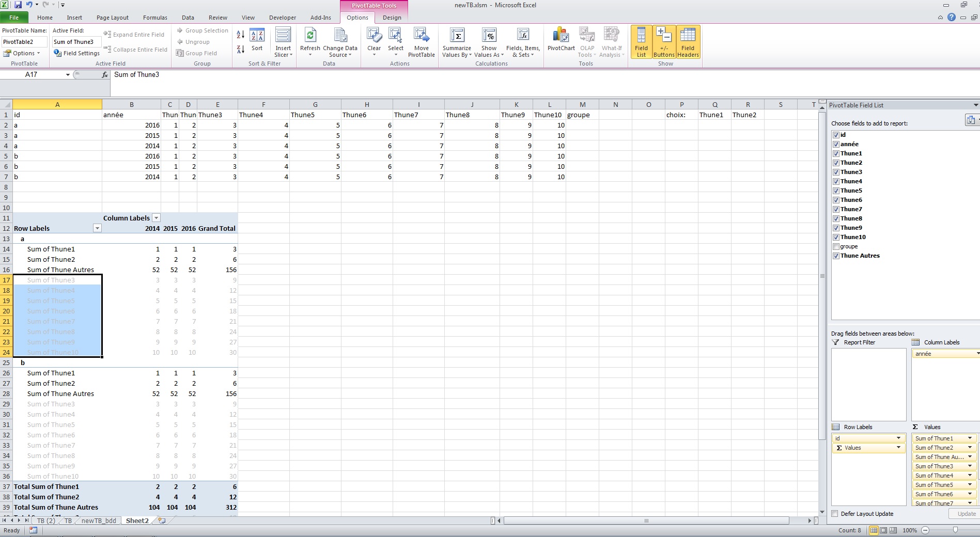
Task: Click the zoom slider handle
Action: click(x=955, y=530)
